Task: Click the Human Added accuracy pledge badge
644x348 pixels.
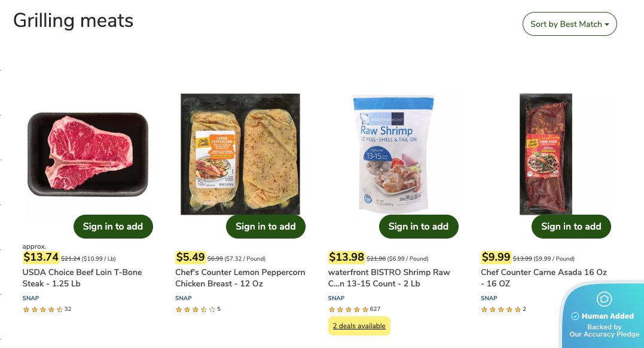Action: coord(604,317)
